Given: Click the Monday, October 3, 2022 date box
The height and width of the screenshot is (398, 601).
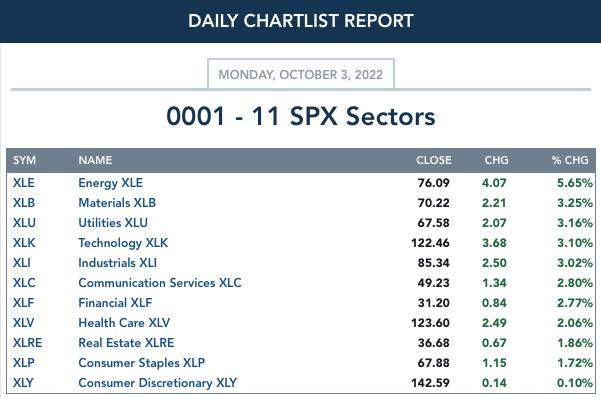Looking at the screenshot, I should pyautogui.click(x=300, y=74).
